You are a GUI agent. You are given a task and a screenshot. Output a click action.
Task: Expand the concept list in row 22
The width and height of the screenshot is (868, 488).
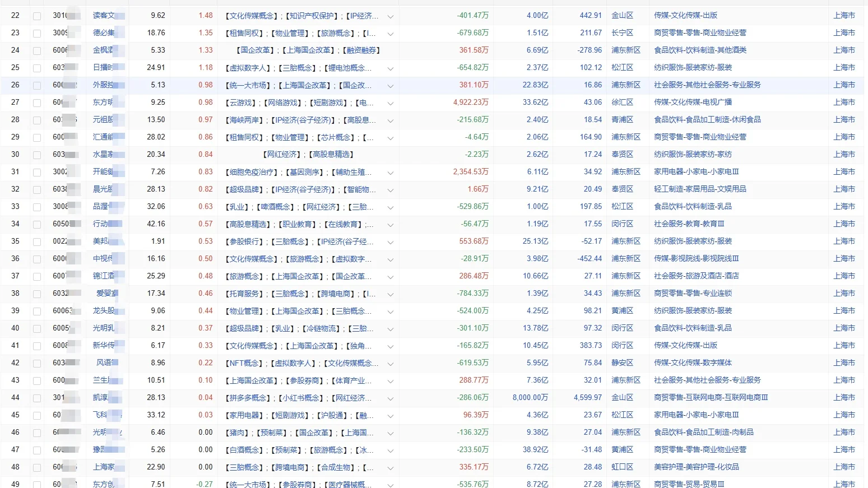tap(391, 16)
